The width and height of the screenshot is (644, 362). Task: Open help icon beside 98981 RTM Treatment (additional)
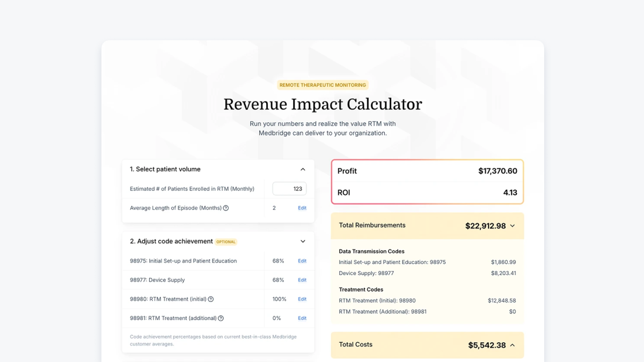(221, 318)
